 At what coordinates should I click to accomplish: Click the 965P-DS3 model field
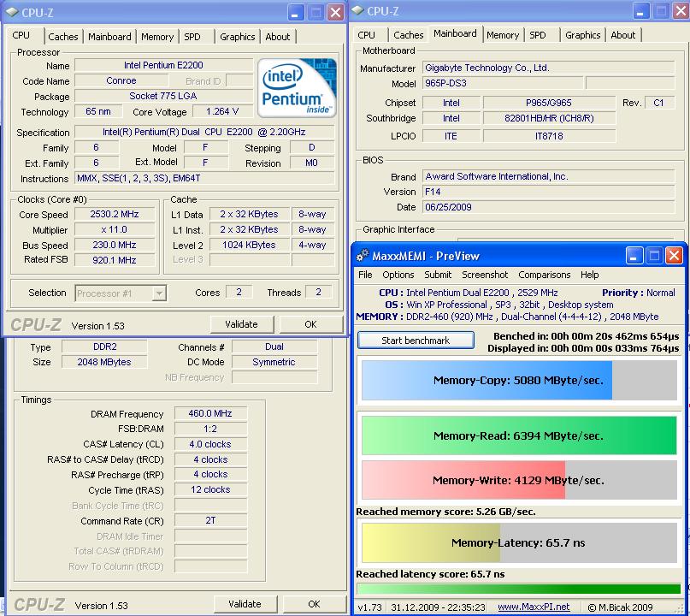coord(503,83)
